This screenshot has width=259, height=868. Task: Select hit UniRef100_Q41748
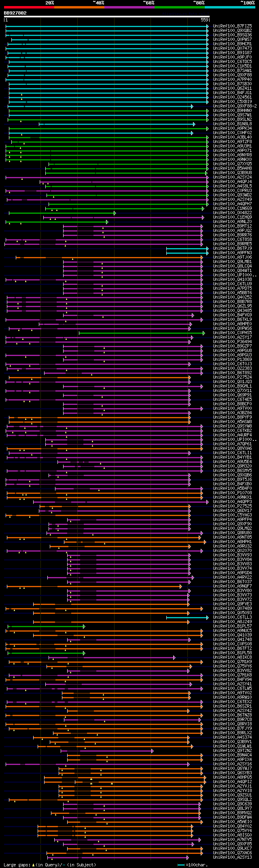point(232,639)
